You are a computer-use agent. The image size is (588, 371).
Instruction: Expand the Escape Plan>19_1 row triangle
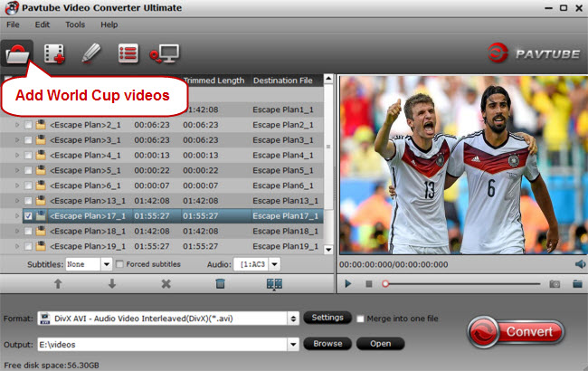(x=17, y=246)
